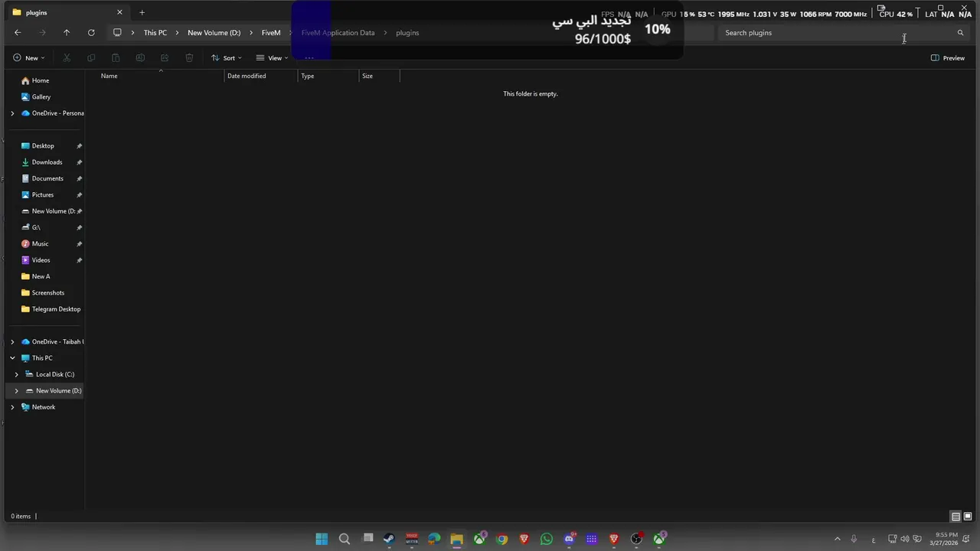
Task: Click the FiveM breadcrumb segment
Action: [271, 33]
